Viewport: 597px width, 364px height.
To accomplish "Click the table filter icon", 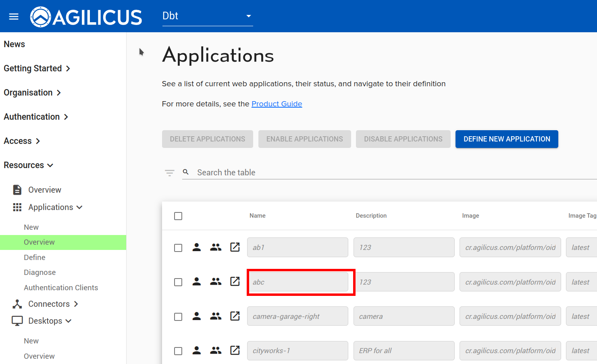I will click(170, 173).
